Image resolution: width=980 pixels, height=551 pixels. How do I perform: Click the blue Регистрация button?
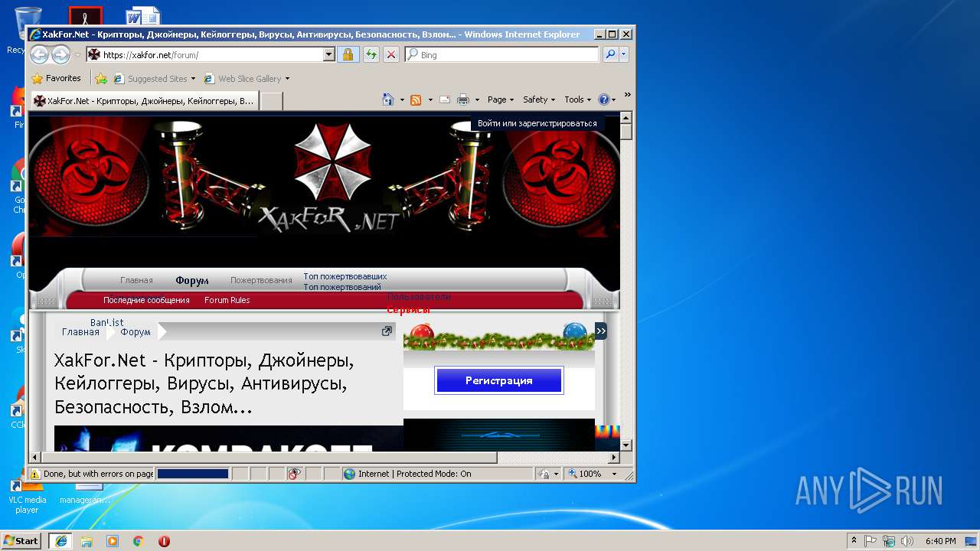[x=498, y=380]
